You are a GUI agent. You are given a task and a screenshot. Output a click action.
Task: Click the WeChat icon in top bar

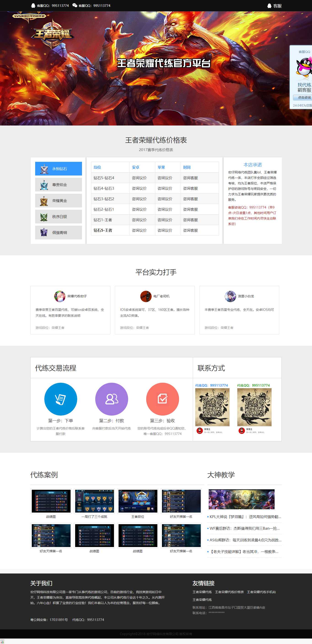pyautogui.click(x=74, y=5)
